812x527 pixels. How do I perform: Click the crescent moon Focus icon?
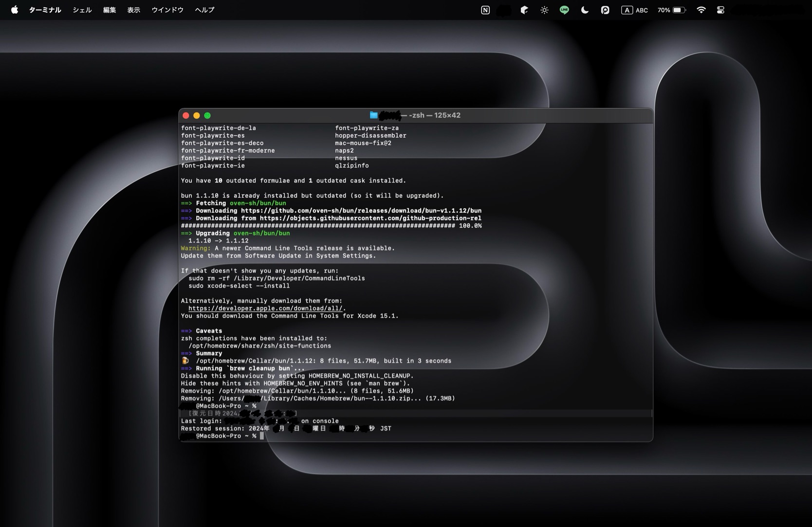coord(585,10)
